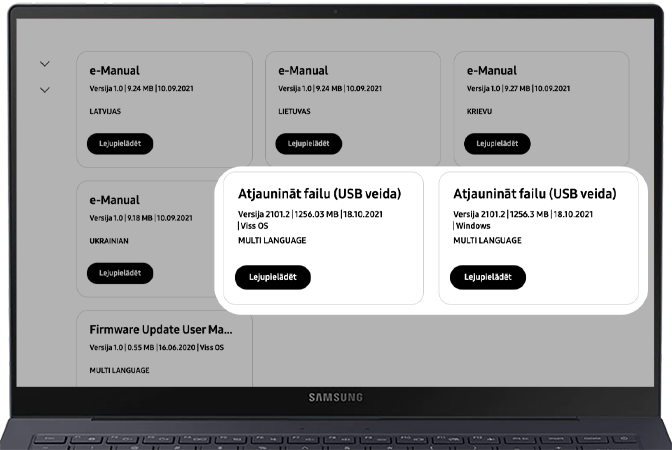Viewport: 672px width, 450px height.
Task: Download USB update file for Viss OS
Action: tap(272, 277)
